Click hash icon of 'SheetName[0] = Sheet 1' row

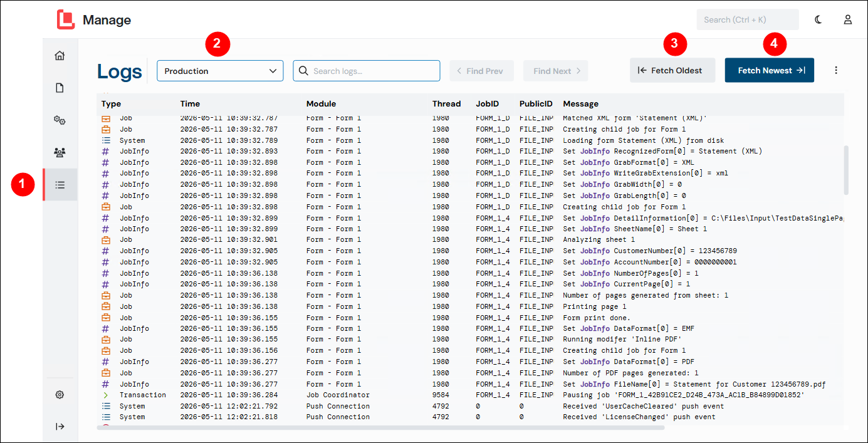click(x=106, y=229)
